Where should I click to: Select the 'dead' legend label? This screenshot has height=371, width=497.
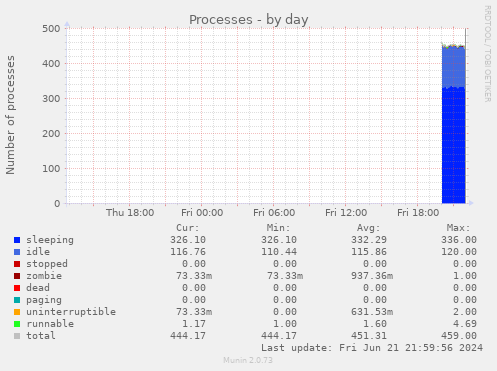[x=38, y=288]
